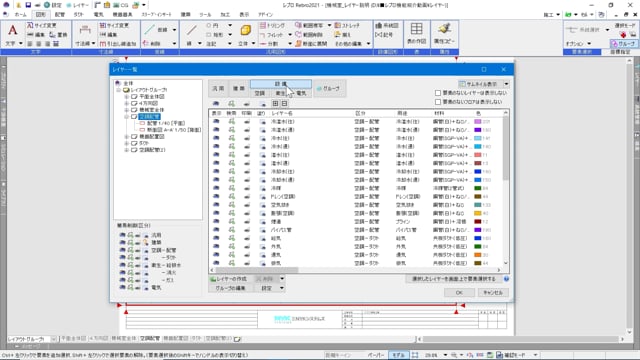640x360 pixels.
Task: Toggle display icon for 汎用 in simple control
Action: coord(122,235)
